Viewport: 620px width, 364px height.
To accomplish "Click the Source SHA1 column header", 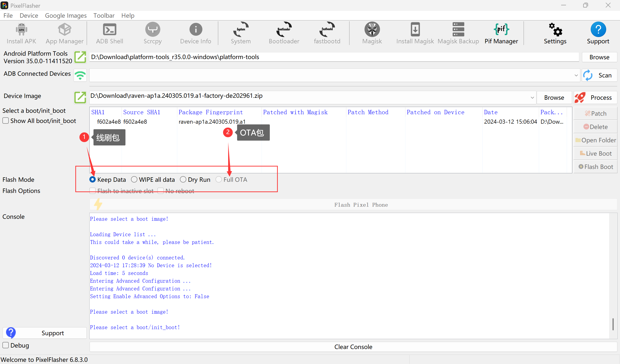I will click(149, 112).
